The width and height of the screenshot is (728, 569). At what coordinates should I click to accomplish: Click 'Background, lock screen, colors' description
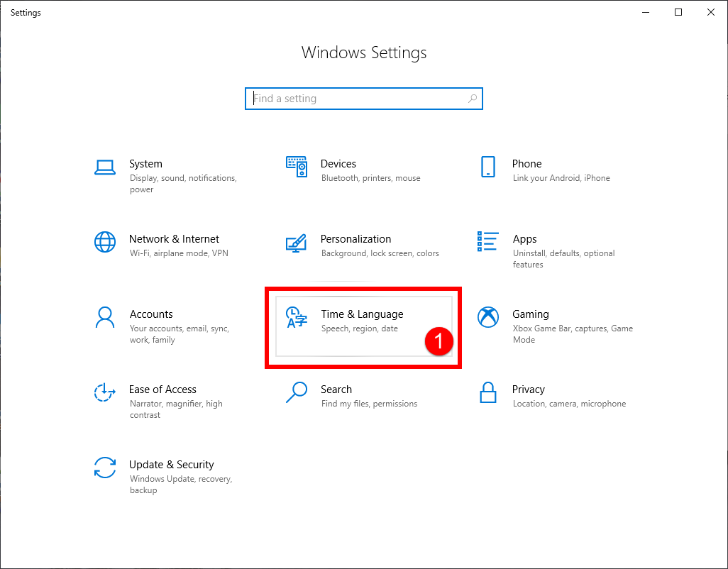380,253
